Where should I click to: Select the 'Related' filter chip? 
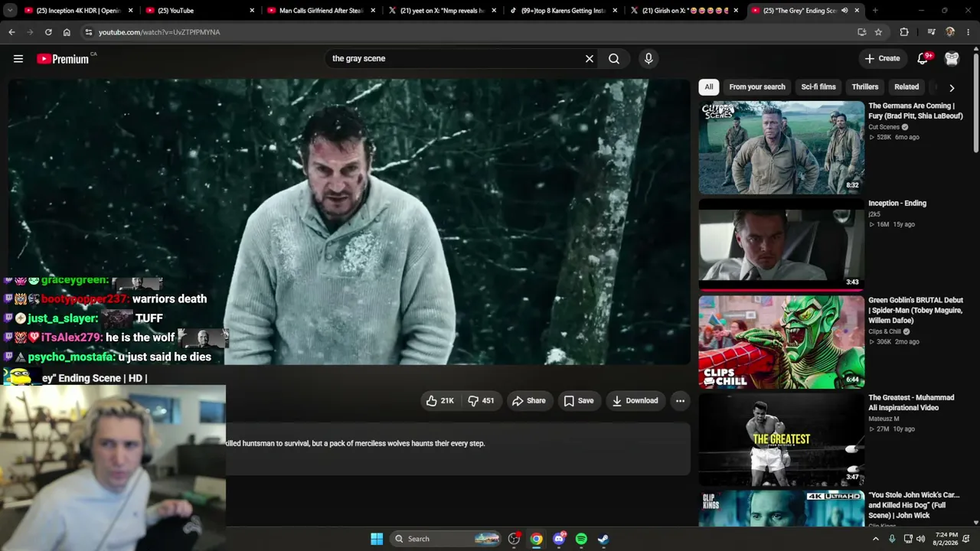click(906, 87)
